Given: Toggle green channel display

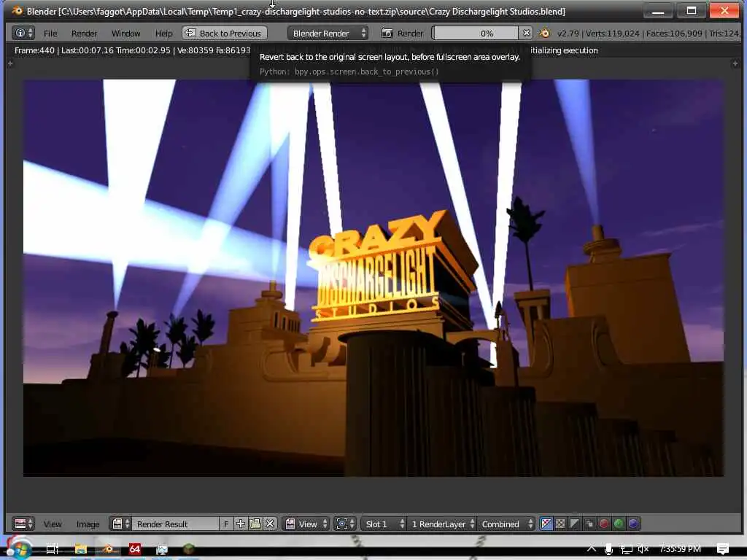Looking at the screenshot, I should [619, 524].
